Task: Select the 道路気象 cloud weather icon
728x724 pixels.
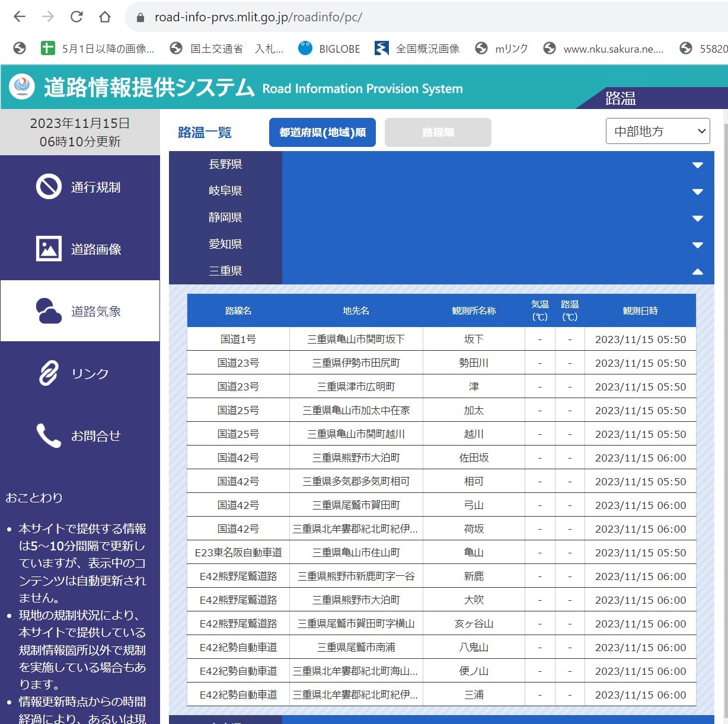Action: click(x=49, y=311)
